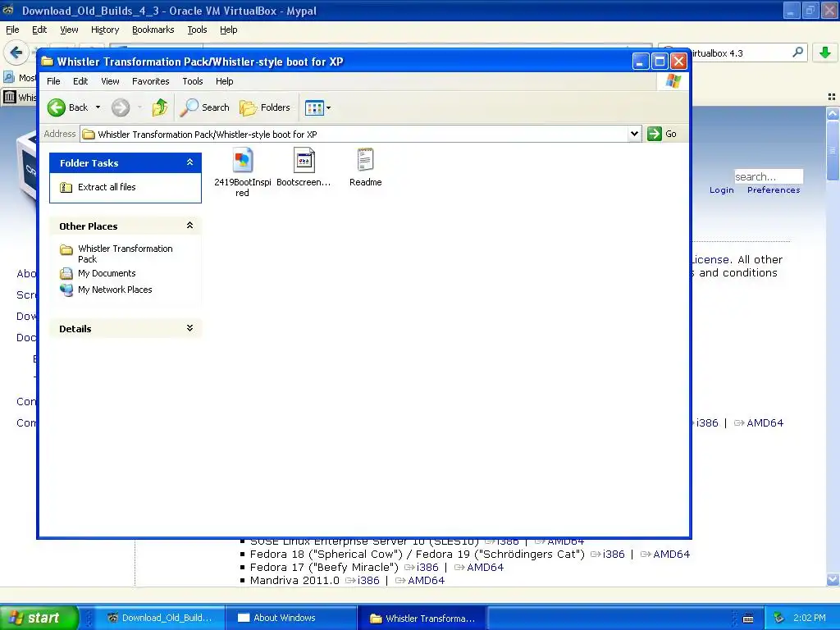Click the Windows Start button
The width and height of the screenshot is (840, 630).
pyautogui.click(x=39, y=618)
